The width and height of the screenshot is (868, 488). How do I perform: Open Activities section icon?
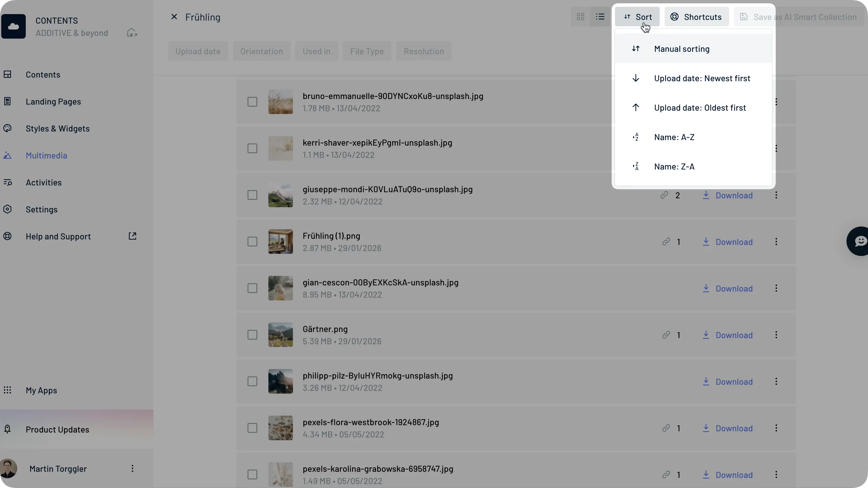point(7,182)
